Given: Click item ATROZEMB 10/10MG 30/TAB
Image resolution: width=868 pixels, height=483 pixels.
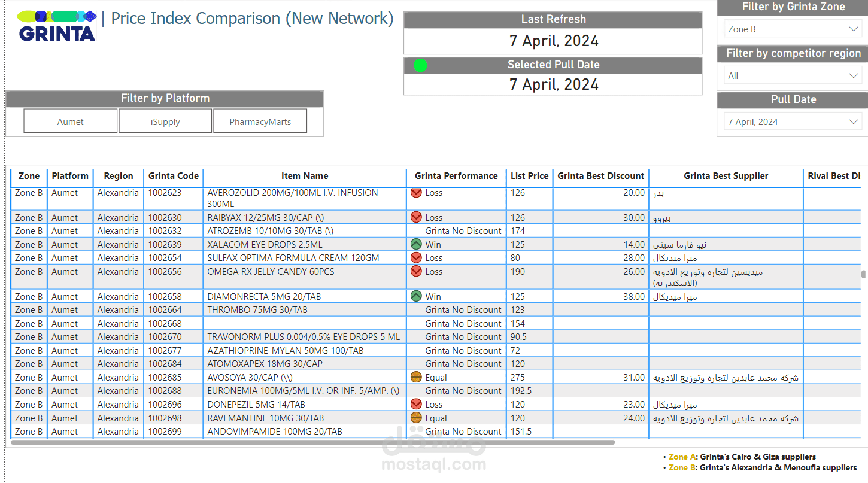Looking at the screenshot, I should 271,230.
